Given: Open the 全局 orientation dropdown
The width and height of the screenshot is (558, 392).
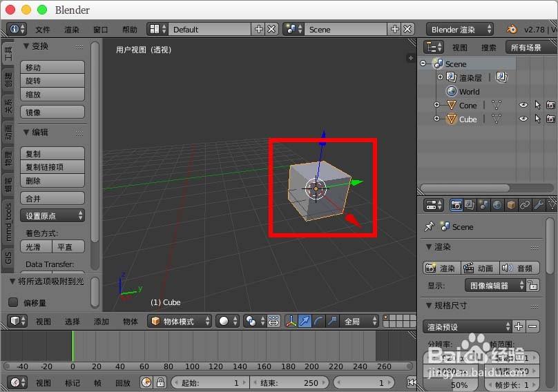Looking at the screenshot, I should 358,321.
